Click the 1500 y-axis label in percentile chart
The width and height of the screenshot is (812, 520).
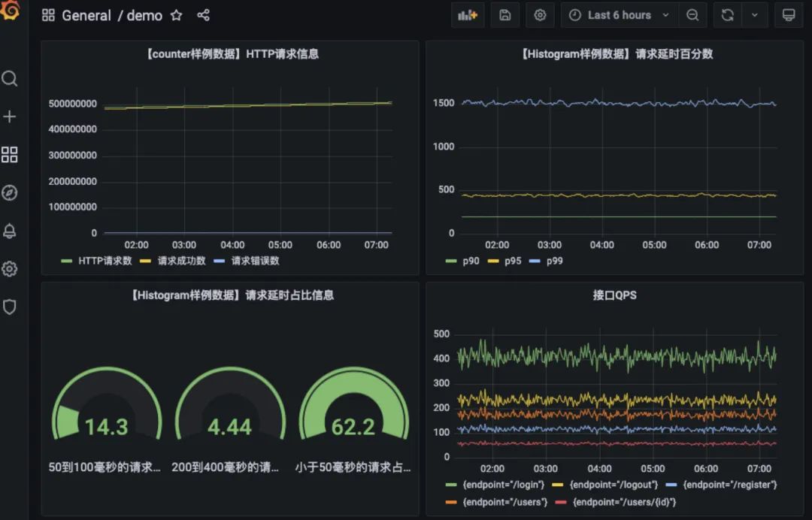click(444, 103)
